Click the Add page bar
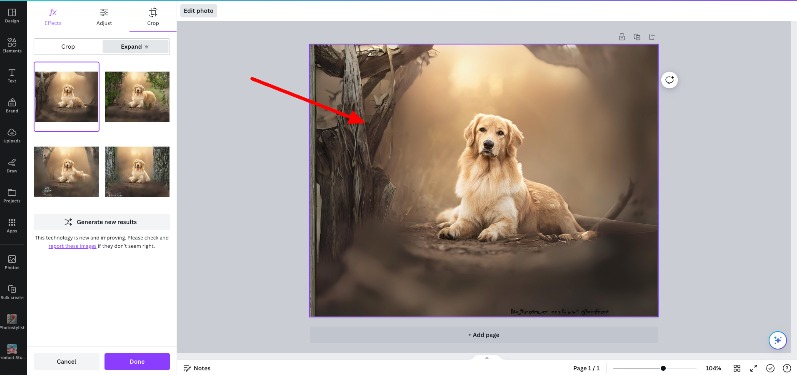This screenshot has height=375, width=797. [x=484, y=335]
